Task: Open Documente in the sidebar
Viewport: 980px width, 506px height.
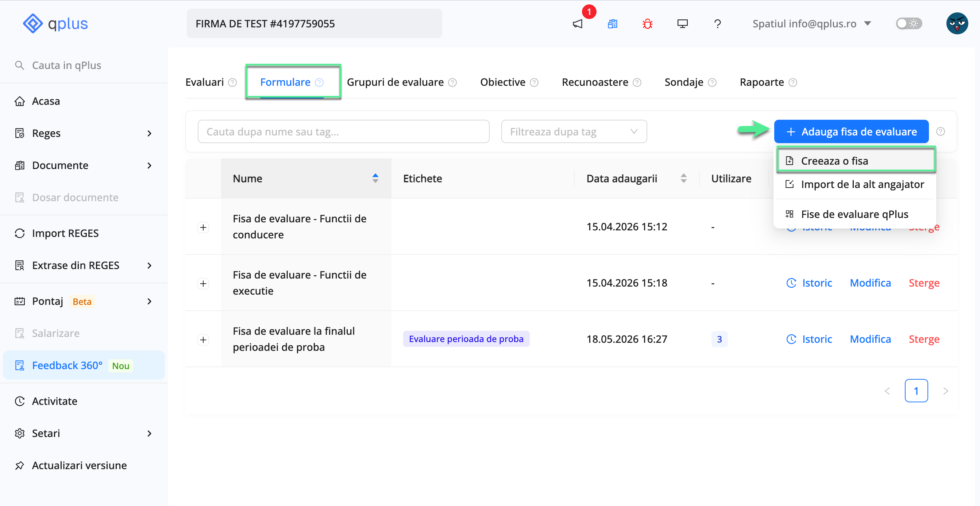Action: [x=60, y=165]
